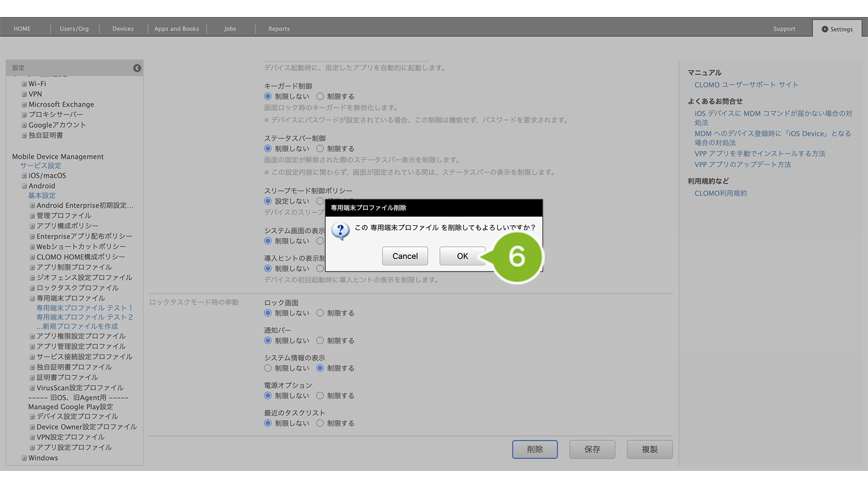Collapse the 専用端末プロファイル tree node
This screenshot has width=868, height=488.
(32, 298)
